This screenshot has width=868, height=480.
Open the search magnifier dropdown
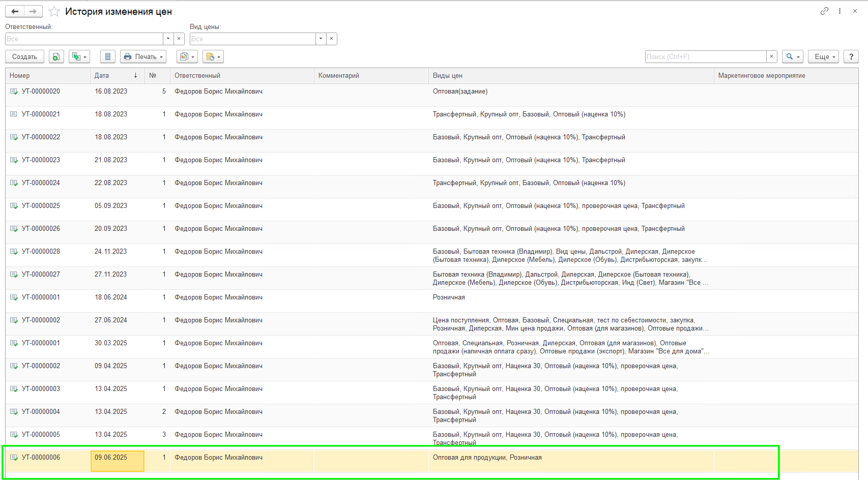(793, 56)
